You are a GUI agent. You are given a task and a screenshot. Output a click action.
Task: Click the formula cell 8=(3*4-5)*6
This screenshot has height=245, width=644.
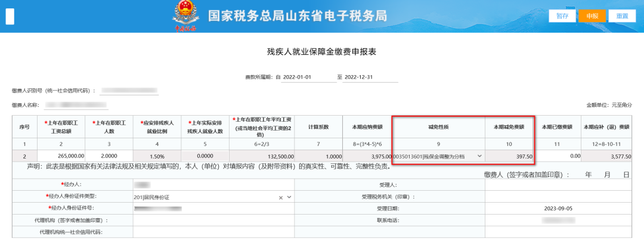367,144
